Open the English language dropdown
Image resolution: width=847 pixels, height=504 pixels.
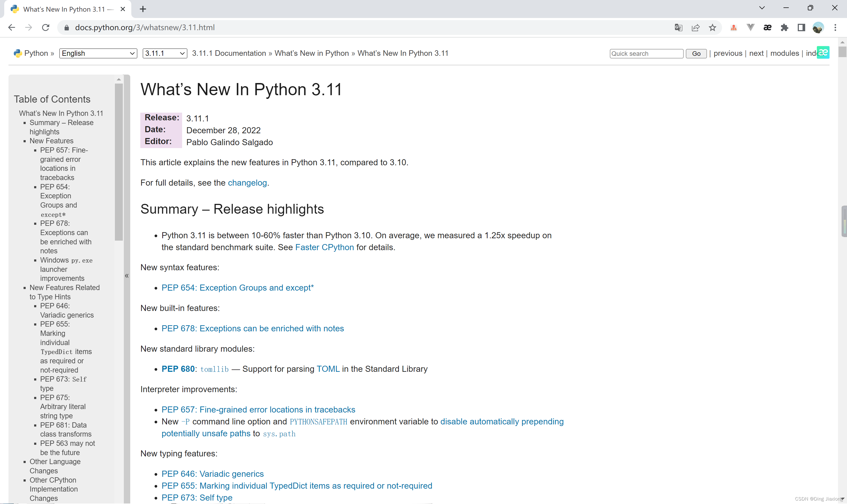[x=98, y=53]
